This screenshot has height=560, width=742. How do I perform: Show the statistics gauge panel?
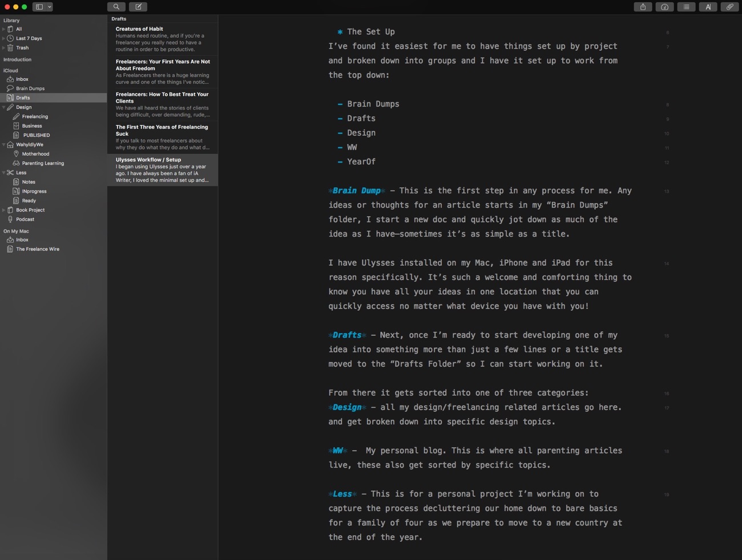pyautogui.click(x=665, y=7)
